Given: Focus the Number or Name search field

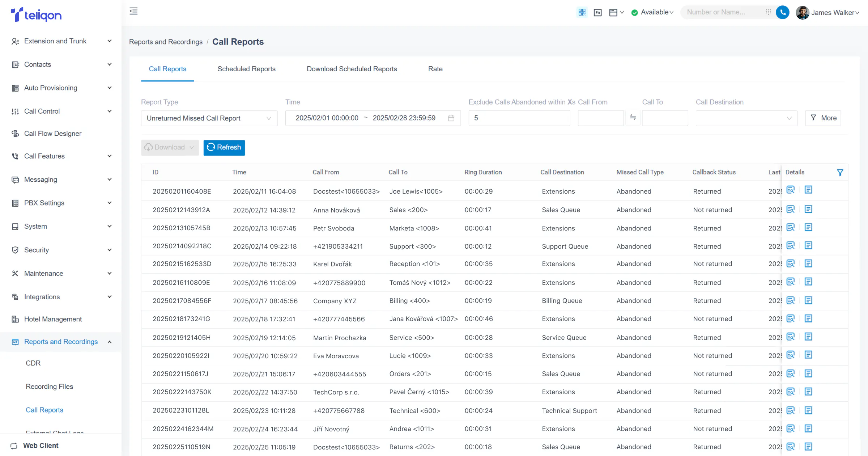Looking at the screenshot, I should click(x=722, y=12).
